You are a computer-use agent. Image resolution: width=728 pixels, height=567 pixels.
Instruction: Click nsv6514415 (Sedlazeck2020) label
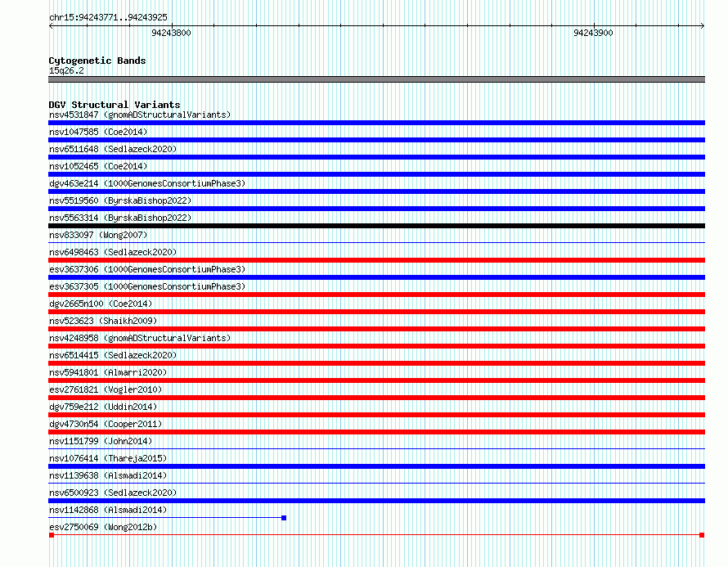pyautogui.click(x=113, y=355)
